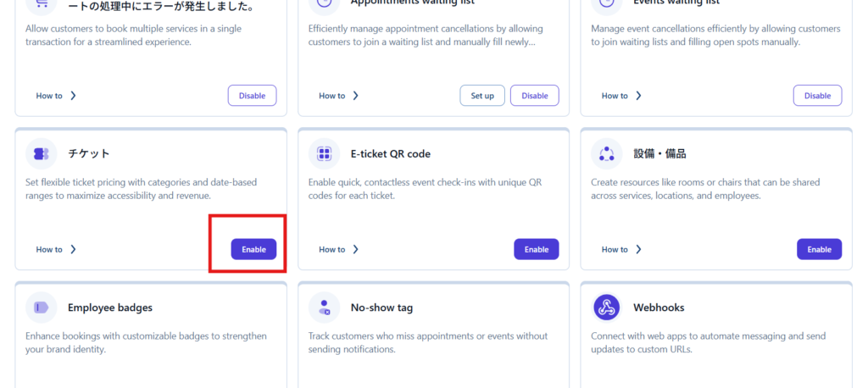The width and height of the screenshot is (868, 388).
Task: Open How to for 設備・備品
Action: tap(621, 250)
